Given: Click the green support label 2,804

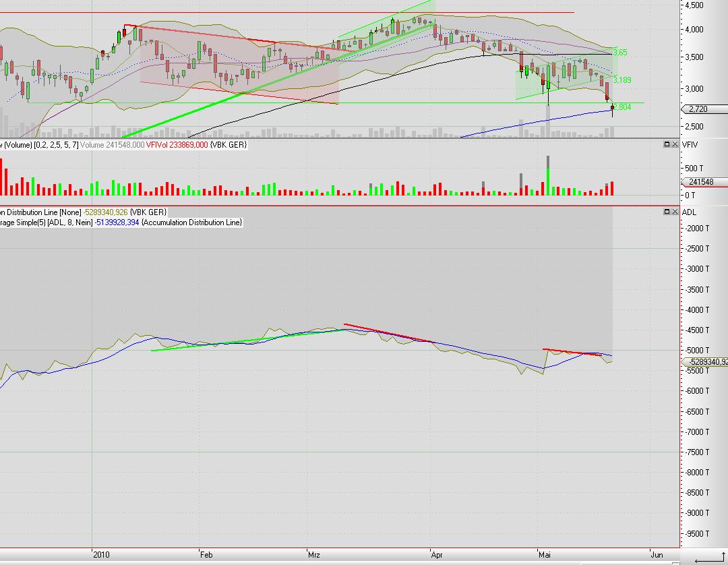Looking at the screenshot, I should click(623, 107).
